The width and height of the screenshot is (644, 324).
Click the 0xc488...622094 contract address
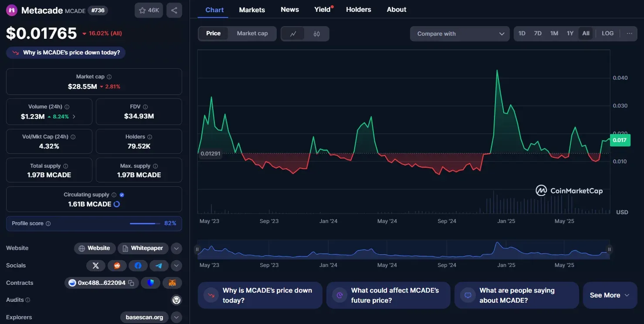point(102,283)
